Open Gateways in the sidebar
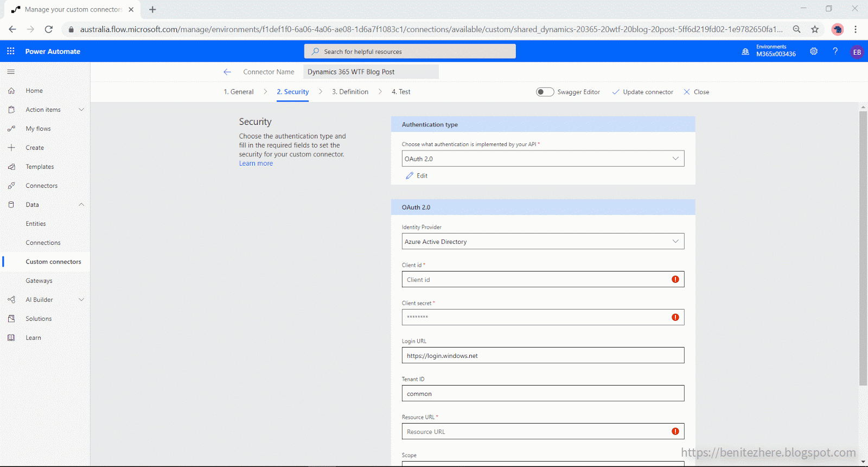The image size is (868, 467). pyautogui.click(x=39, y=281)
